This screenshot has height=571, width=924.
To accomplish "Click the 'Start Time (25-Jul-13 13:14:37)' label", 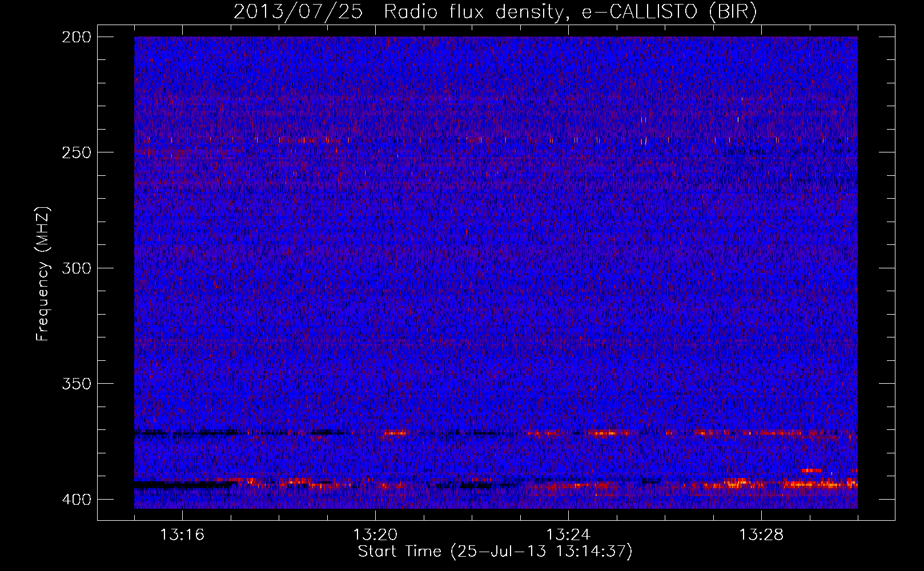I will [x=495, y=552].
